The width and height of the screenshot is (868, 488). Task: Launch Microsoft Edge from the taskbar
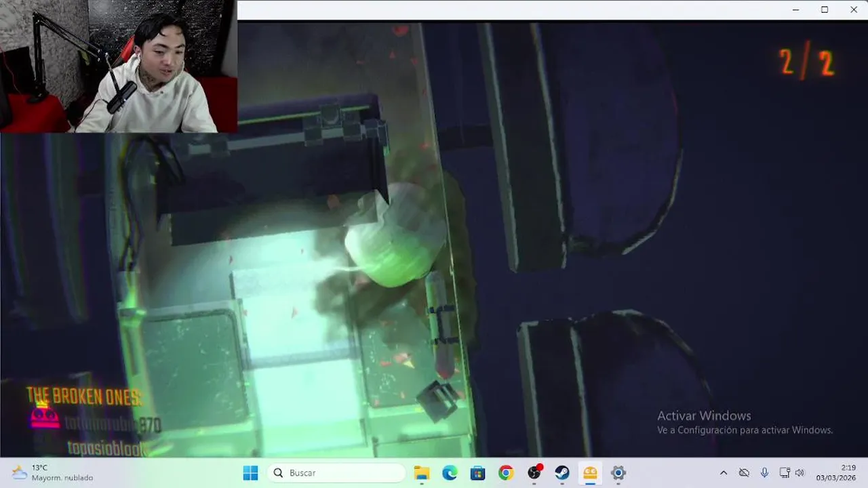450,473
